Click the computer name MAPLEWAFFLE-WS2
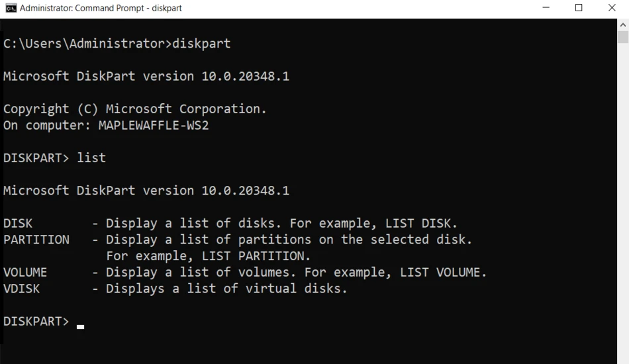Screen dimensions: 629x364 pyautogui.click(x=154, y=126)
